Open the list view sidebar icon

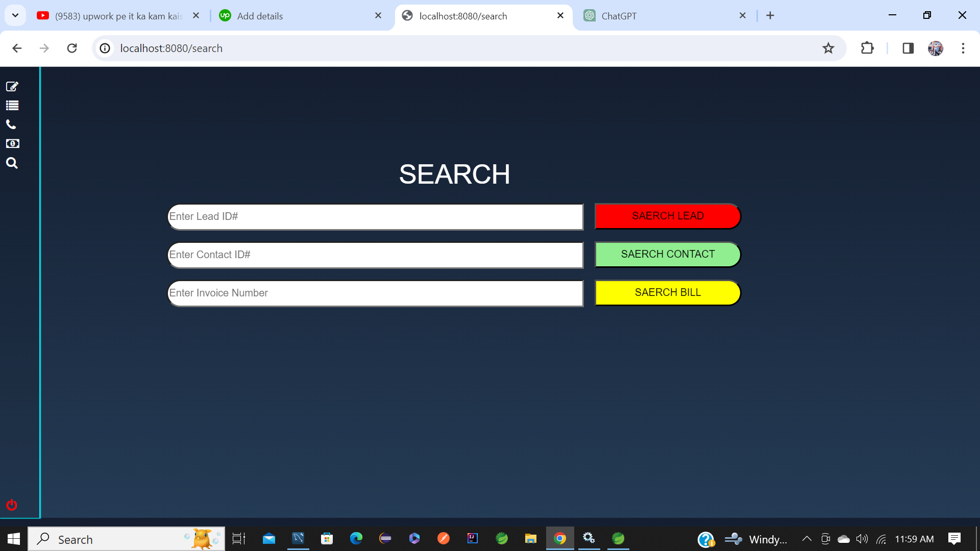pyautogui.click(x=12, y=106)
